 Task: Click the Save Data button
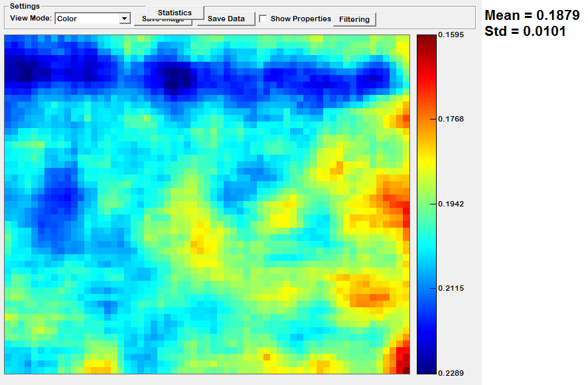coord(226,19)
